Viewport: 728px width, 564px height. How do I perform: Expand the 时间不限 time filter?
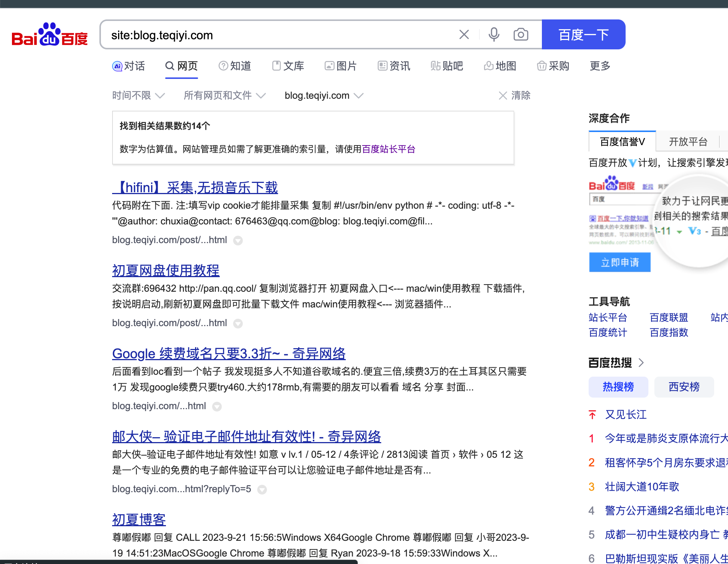click(x=138, y=95)
